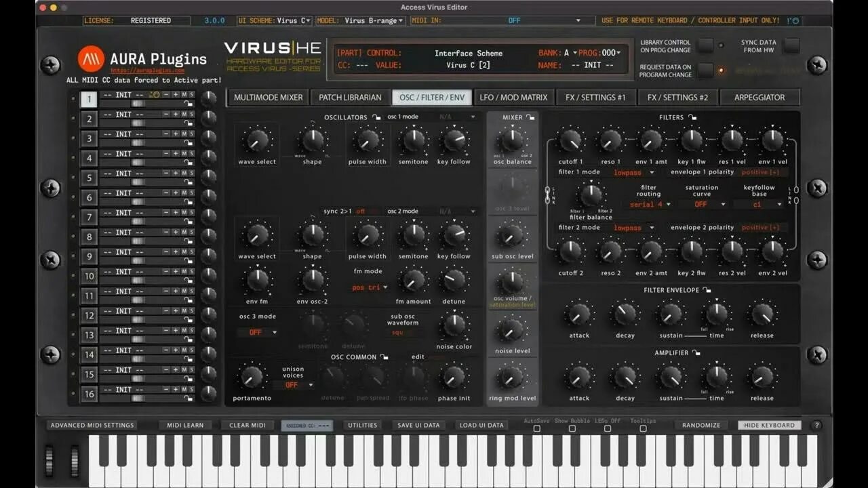868x488 pixels.
Task: Click the yellow indicator icon on part 1
Action: 155,95
